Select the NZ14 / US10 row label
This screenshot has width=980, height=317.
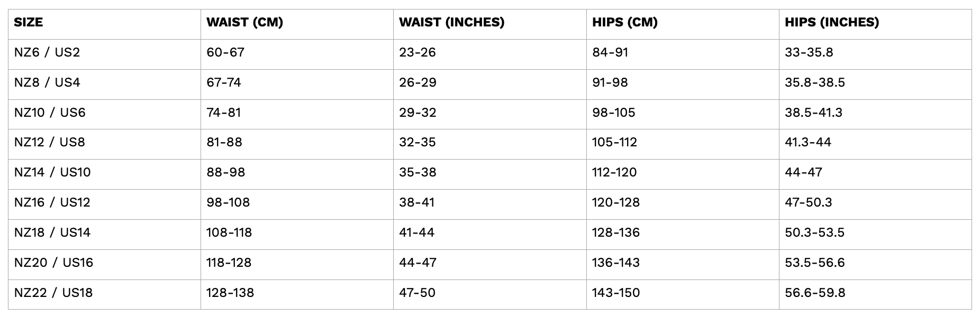(52, 172)
